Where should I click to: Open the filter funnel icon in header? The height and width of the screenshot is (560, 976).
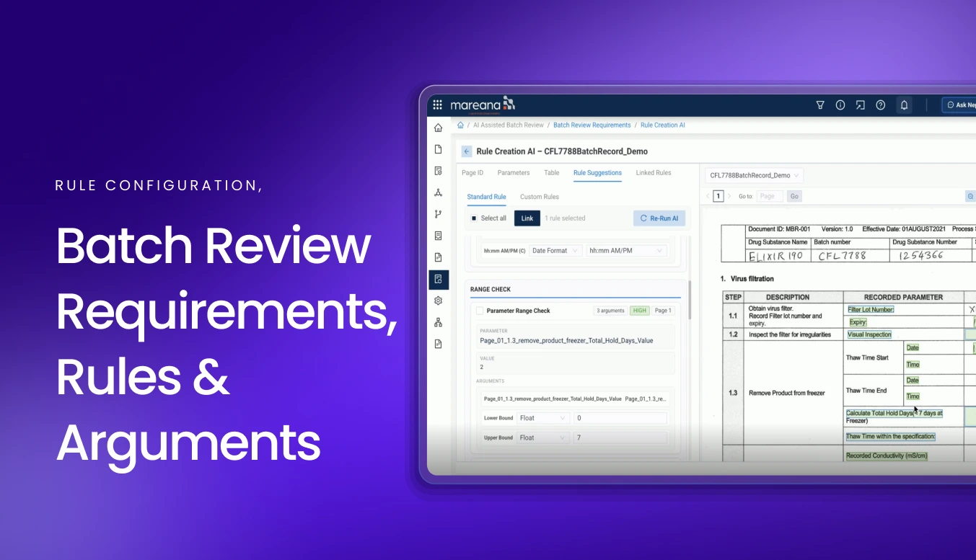click(x=820, y=105)
